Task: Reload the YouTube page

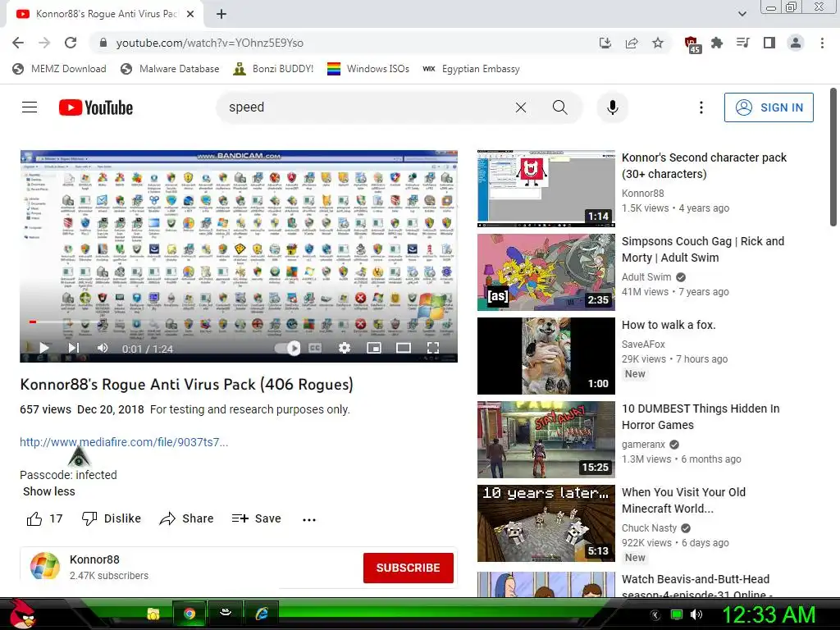Action: tap(71, 43)
